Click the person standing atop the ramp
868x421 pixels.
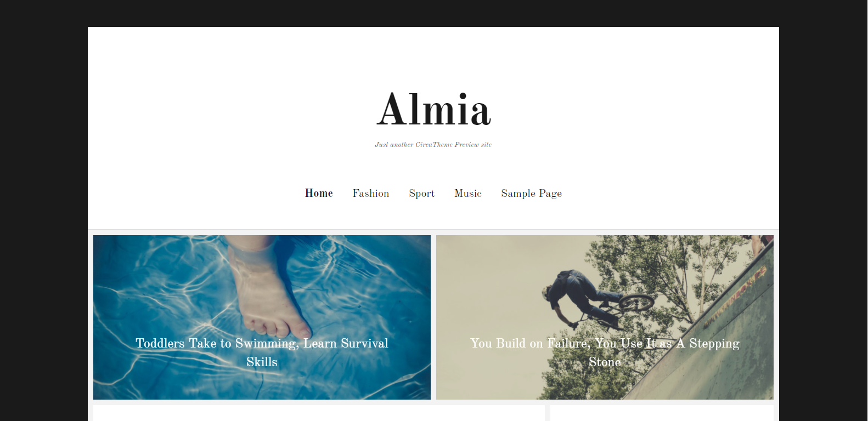point(757,244)
